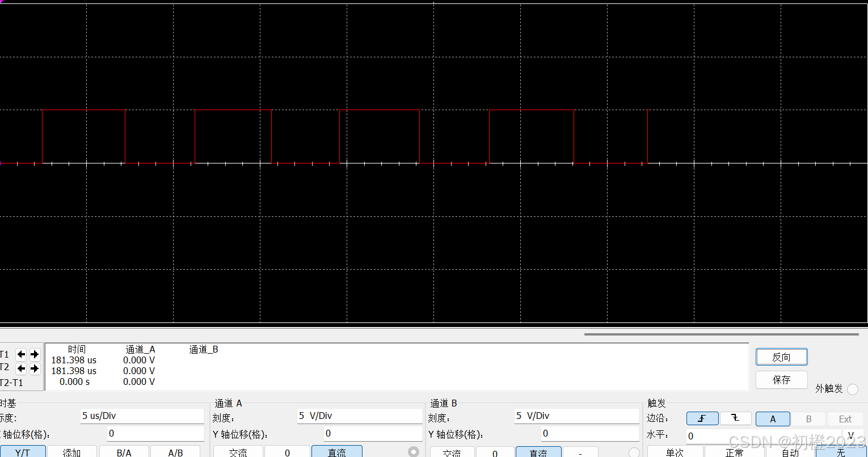
Task: Click the channel B minus button
Action: pos(580,452)
